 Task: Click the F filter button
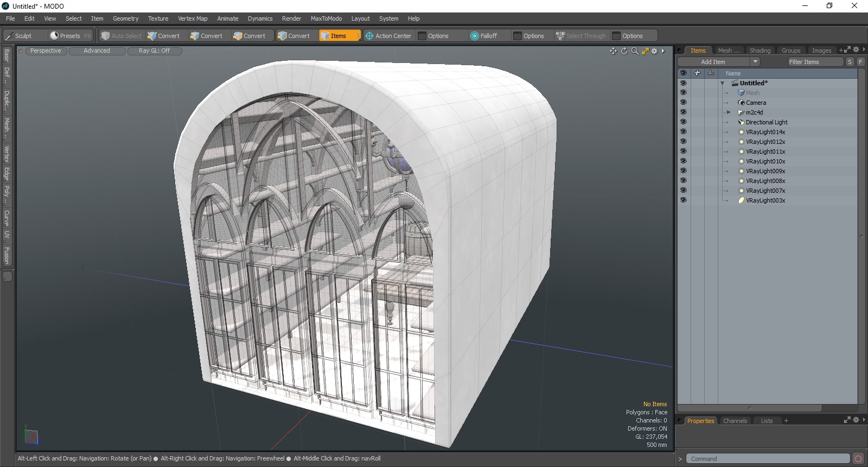pos(860,62)
